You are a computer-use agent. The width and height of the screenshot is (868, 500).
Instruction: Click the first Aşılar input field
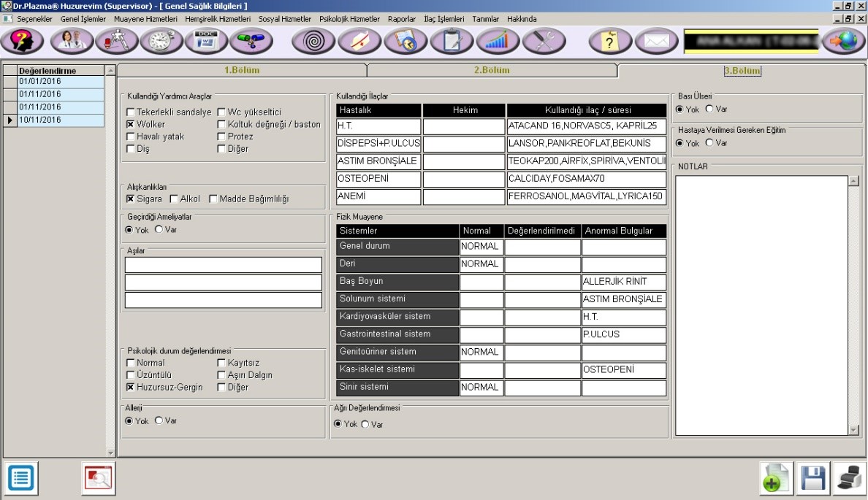point(223,265)
